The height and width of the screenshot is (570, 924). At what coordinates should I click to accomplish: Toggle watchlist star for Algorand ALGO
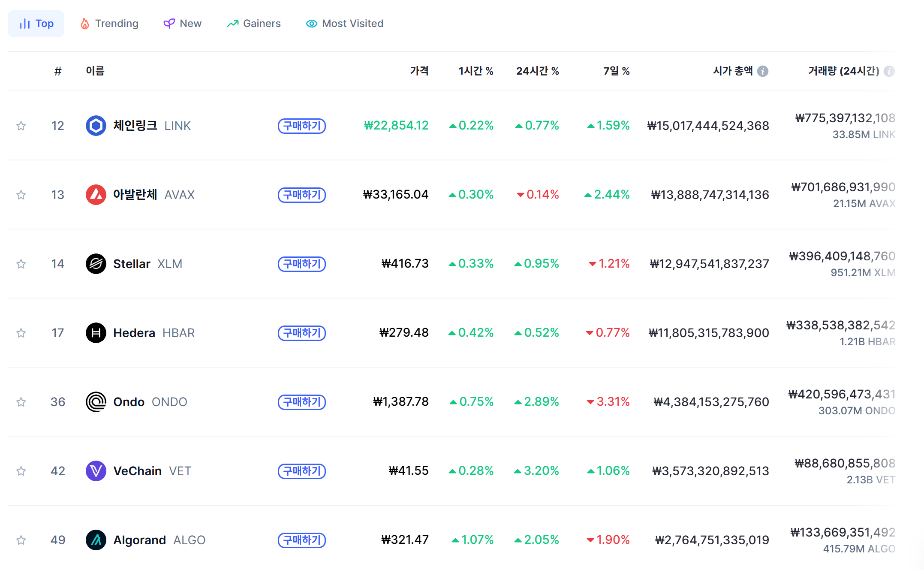point(21,540)
